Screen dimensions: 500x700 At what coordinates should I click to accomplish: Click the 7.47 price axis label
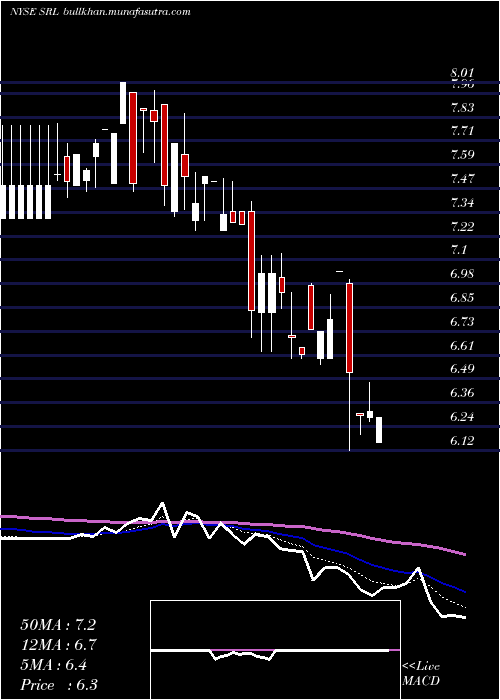pyautogui.click(x=462, y=179)
